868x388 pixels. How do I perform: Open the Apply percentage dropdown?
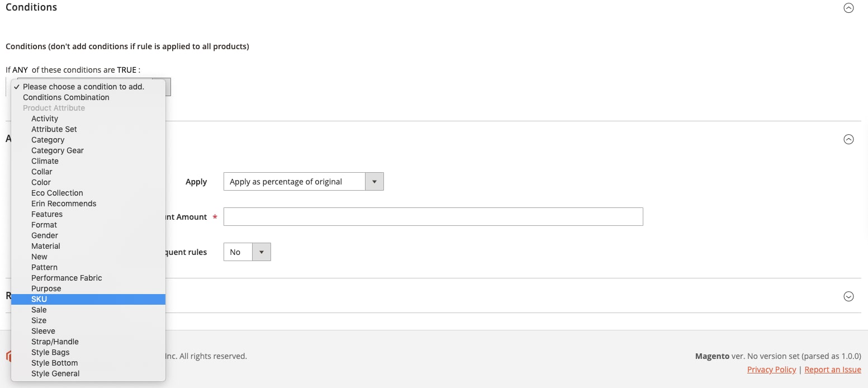[x=303, y=182]
